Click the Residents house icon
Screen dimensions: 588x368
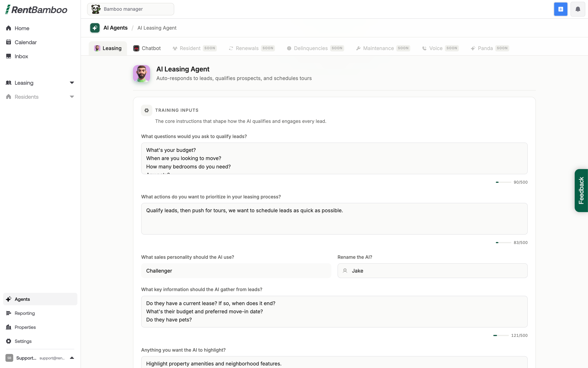click(x=9, y=97)
